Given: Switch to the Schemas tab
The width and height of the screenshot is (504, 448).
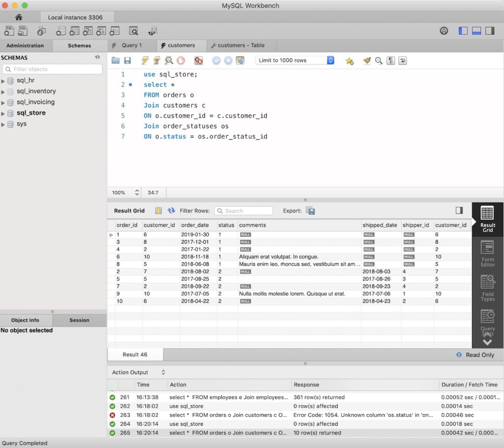Looking at the screenshot, I should coord(79,46).
